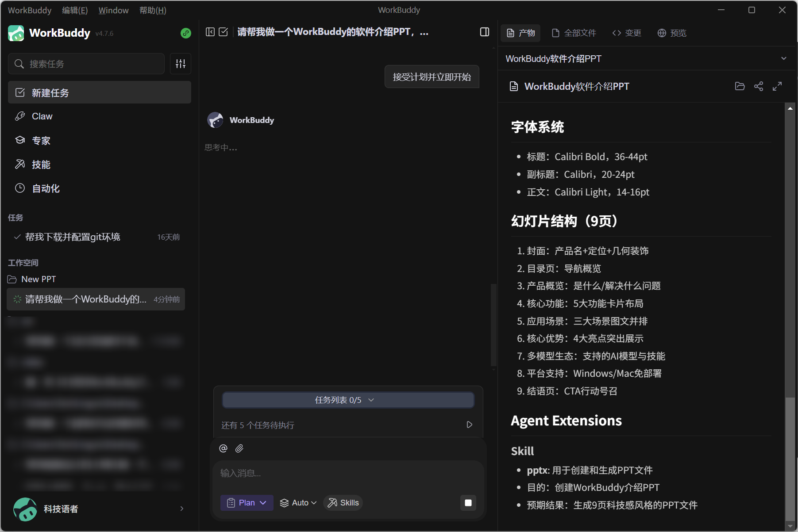Screen dimensions: 798x532
Task: Expand WorkBuddy软件介绍PPT file selector chevron
Action: pyautogui.click(x=783, y=58)
